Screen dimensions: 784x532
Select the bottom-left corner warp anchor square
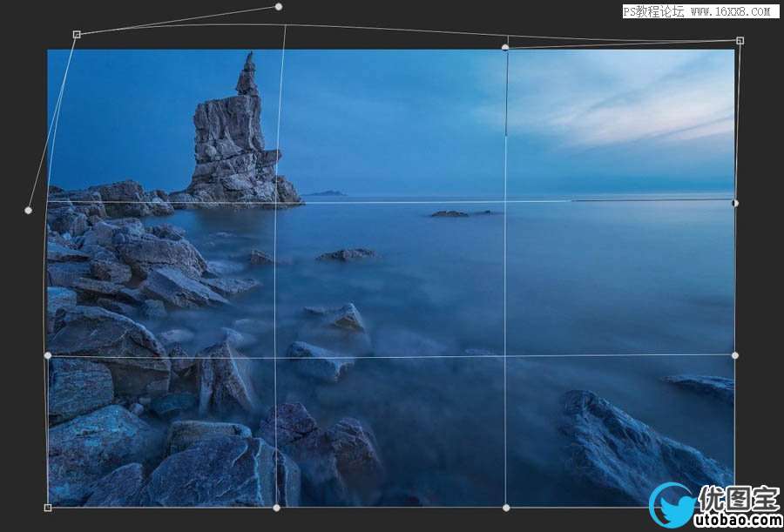(48, 508)
